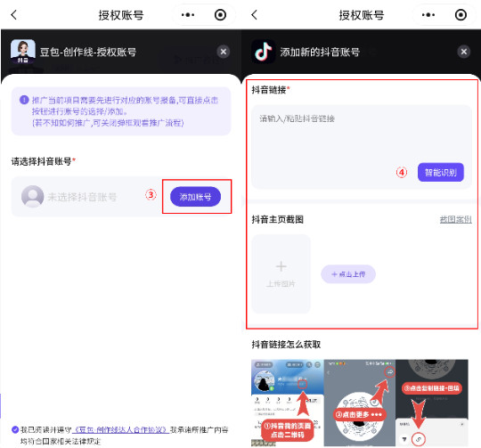This screenshot has width=481, height=448.
Task: Go back using left screen's back arrow
Action: (x=13, y=14)
